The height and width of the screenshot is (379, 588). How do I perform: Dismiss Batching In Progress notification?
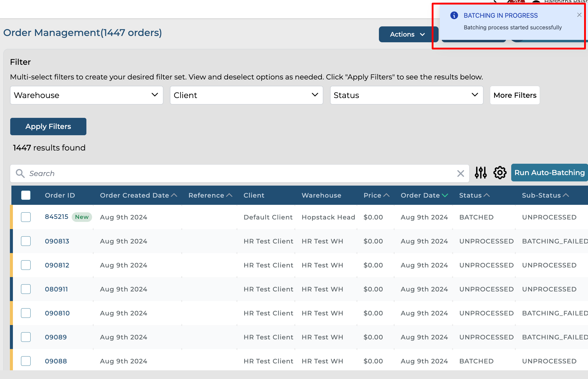pyautogui.click(x=579, y=15)
